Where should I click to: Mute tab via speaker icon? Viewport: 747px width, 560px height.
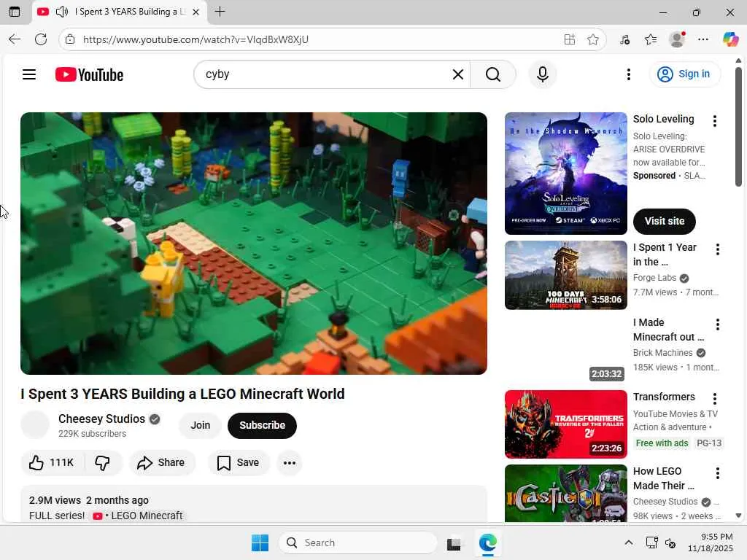pos(62,12)
